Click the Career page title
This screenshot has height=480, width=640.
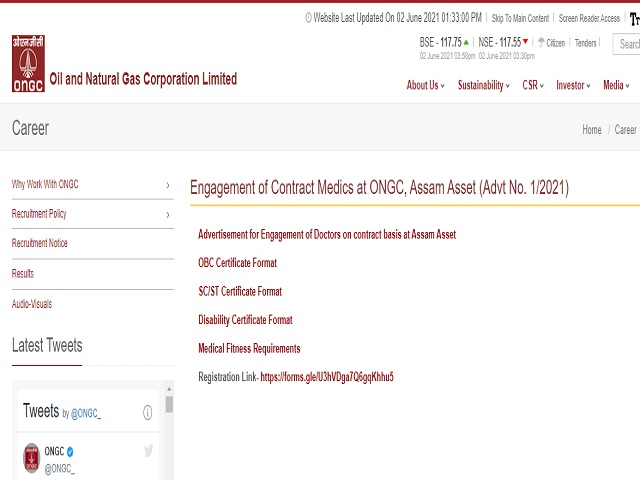point(30,128)
